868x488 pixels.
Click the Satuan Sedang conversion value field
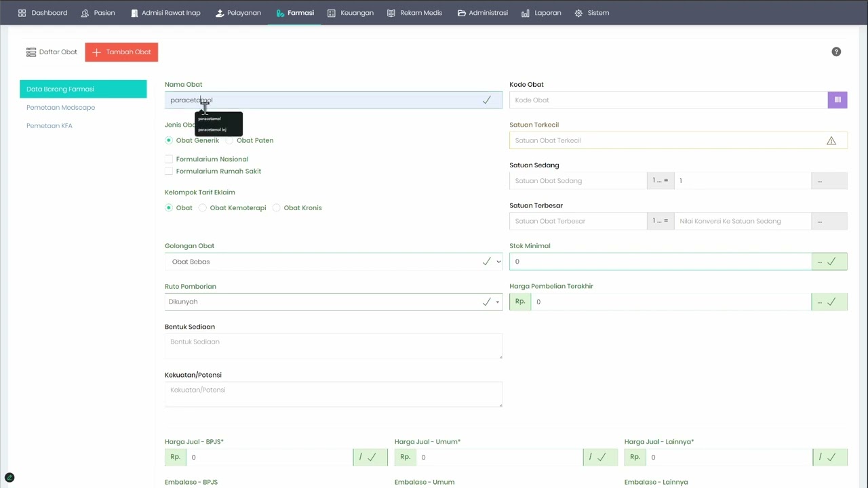743,181
